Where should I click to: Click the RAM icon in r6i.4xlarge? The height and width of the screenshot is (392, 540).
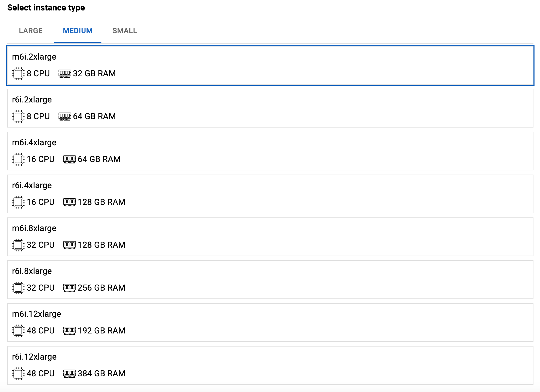point(70,202)
